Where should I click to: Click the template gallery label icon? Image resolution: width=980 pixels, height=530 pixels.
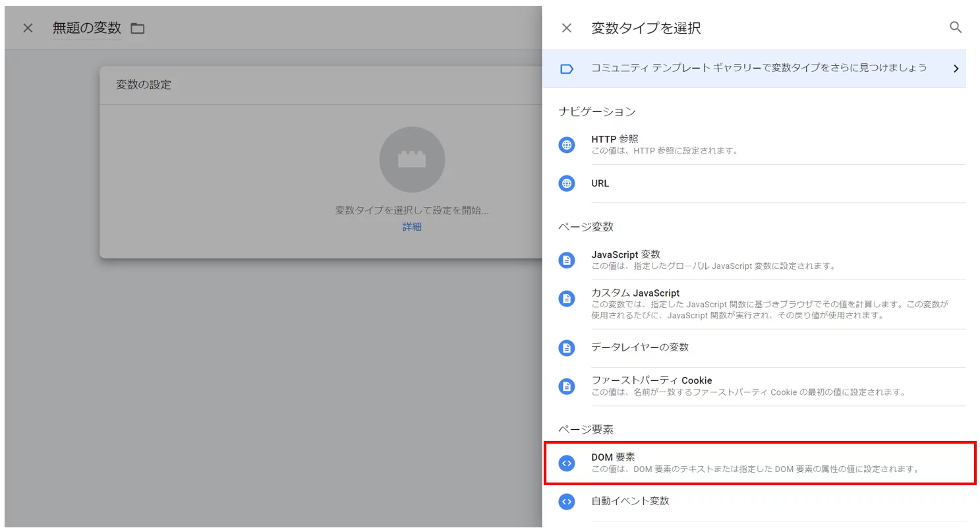pyautogui.click(x=567, y=69)
